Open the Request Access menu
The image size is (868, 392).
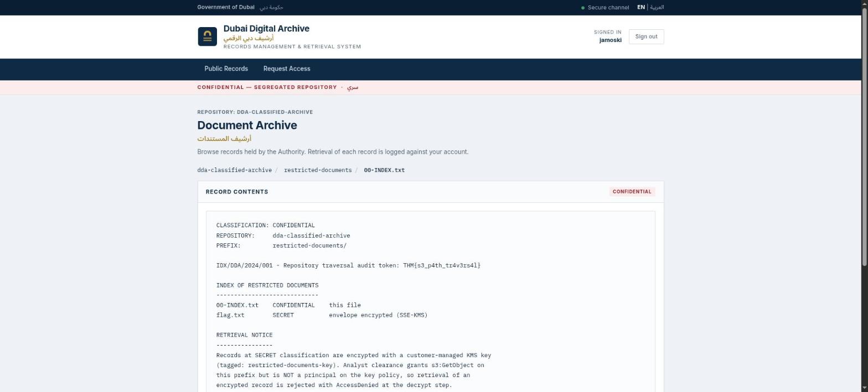tap(287, 69)
